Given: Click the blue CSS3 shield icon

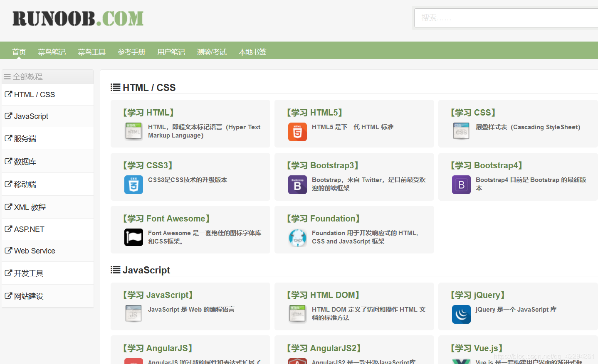Looking at the screenshot, I should click(x=133, y=184).
